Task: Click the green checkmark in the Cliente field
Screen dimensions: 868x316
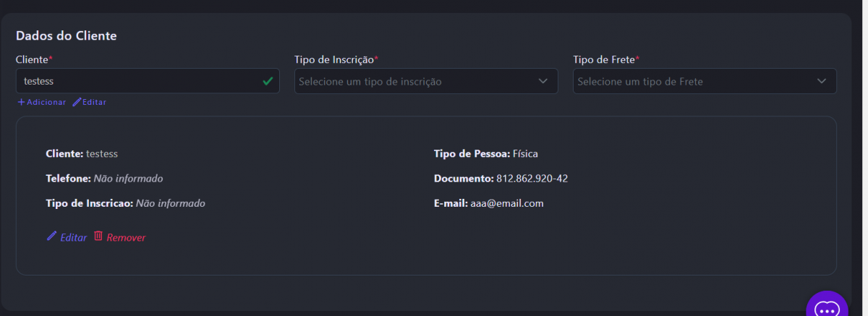Action: click(x=268, y=81)
